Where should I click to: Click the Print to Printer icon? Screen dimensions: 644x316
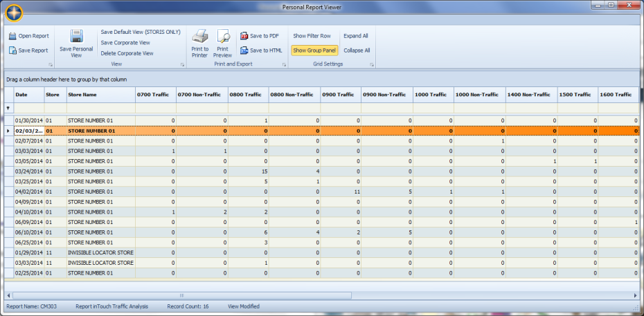tap(200, 37)
